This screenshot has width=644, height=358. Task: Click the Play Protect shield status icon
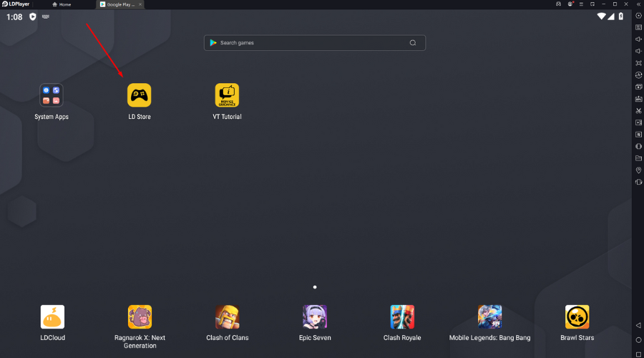tap(33, 17)
